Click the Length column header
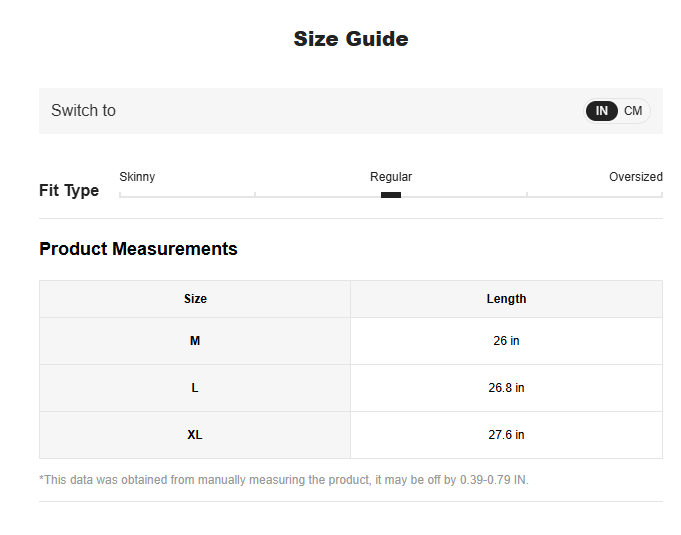This screenshot has width=681, height=535. coord(506,299)
